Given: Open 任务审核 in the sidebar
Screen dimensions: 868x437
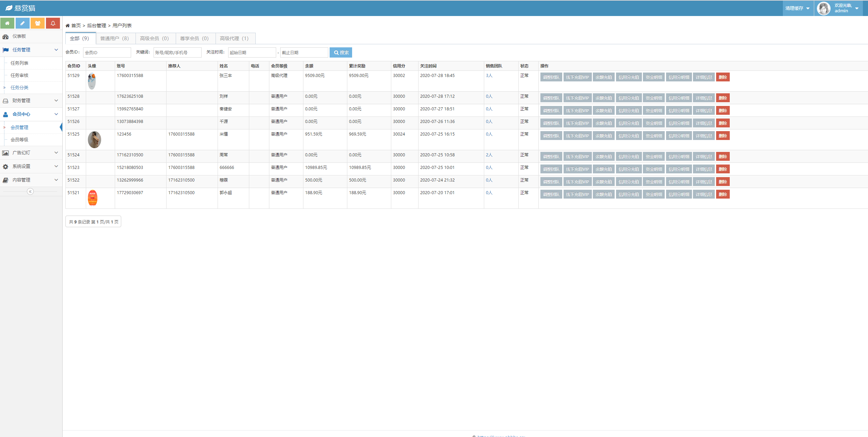Looking at the screenshot, I should pos(19,75).
